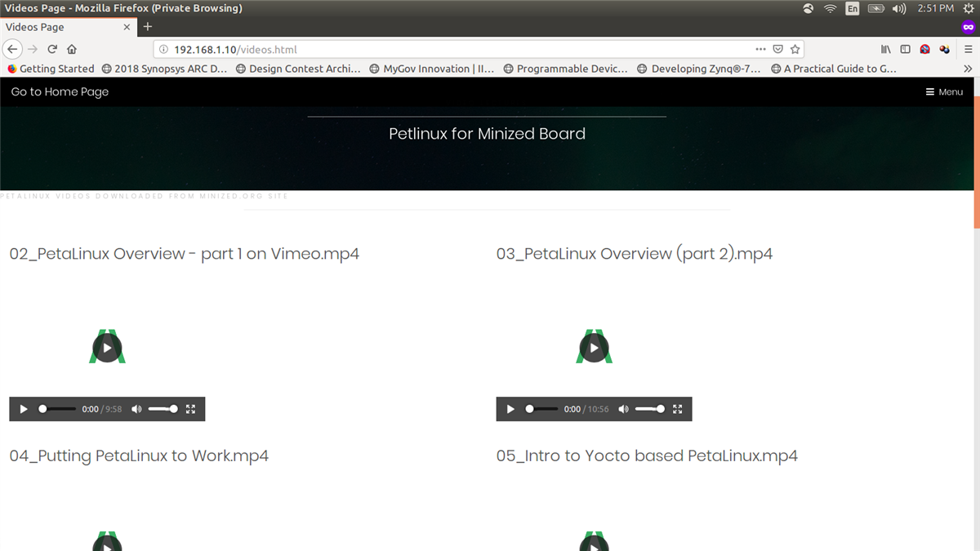The width and height of the screenshot is (980, 551).
Task: Play 02_PetaLinux Overview video via center overlay
Action: (107, 348)
